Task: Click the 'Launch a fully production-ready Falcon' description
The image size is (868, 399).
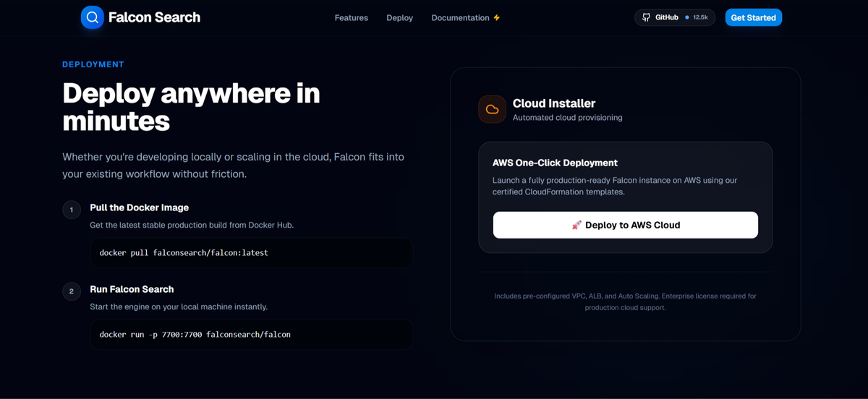Action: click(615, 186)
